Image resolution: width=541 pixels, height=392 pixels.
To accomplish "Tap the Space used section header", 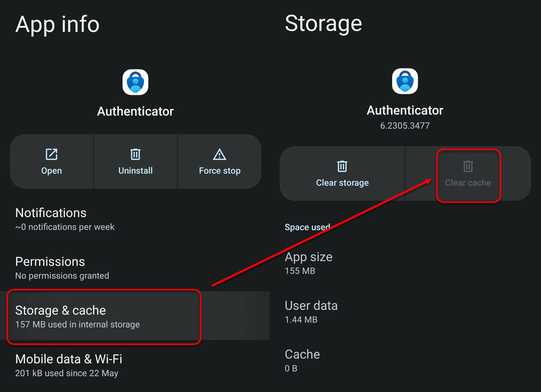I will tap(308, 227).
